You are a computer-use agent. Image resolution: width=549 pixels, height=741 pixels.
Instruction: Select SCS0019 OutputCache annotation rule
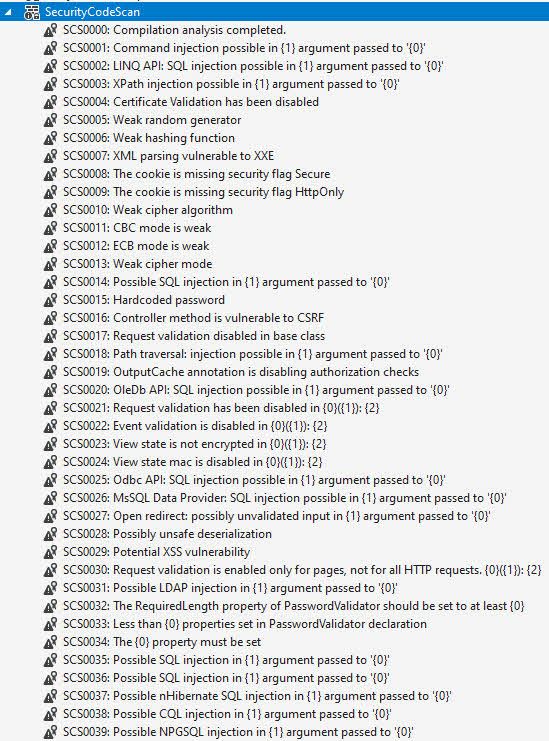241,372
